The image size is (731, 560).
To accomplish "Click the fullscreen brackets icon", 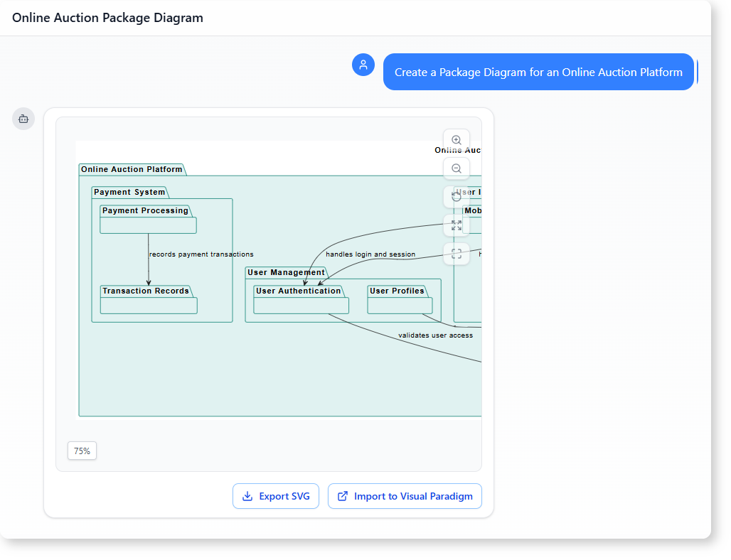I will click(x=457, y=254).
